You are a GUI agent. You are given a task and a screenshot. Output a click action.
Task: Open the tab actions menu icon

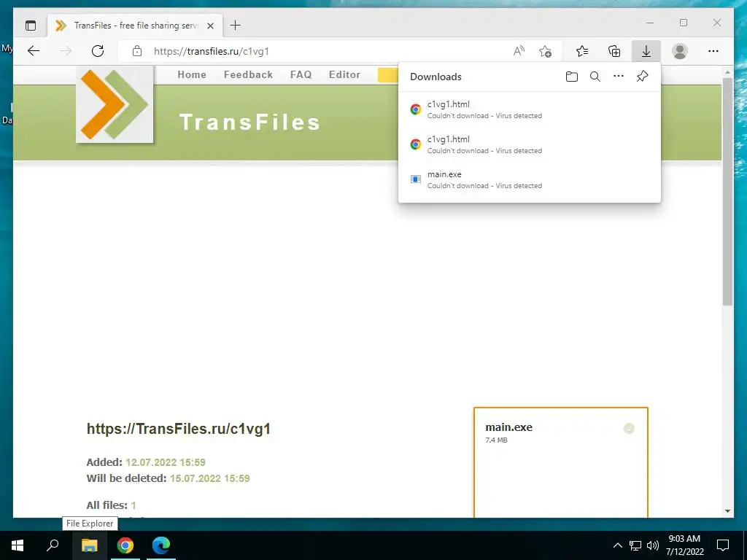(x=31, y=26)
